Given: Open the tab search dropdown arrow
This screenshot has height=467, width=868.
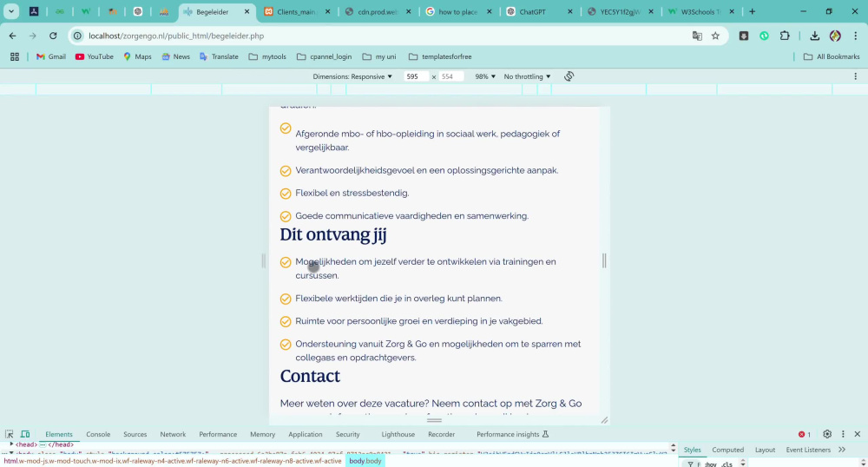Looking at the screenshot, I should pyautogui.click(x=11, y=11).
